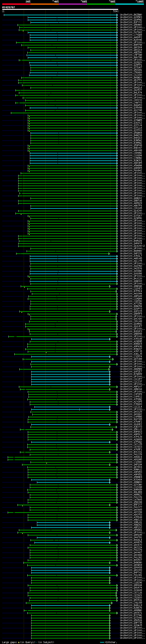Click the green alignment bar for UniRef100_Q5KN60
The height and width of the screenshot is (644, 146).
[x=68, y=25]
